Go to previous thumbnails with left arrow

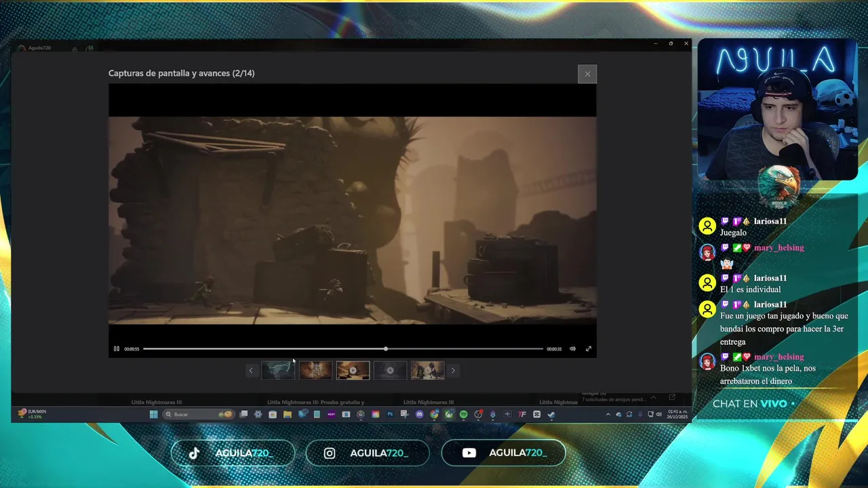pos(251,370)
